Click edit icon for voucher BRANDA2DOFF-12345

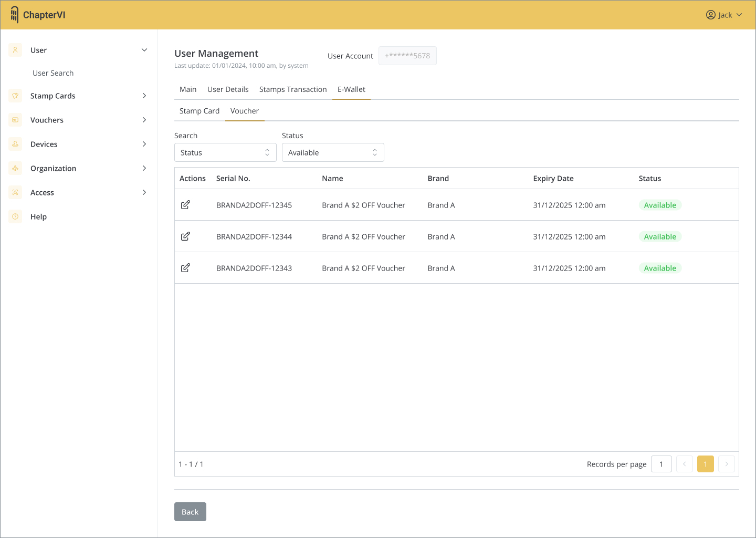click(185, 205)
